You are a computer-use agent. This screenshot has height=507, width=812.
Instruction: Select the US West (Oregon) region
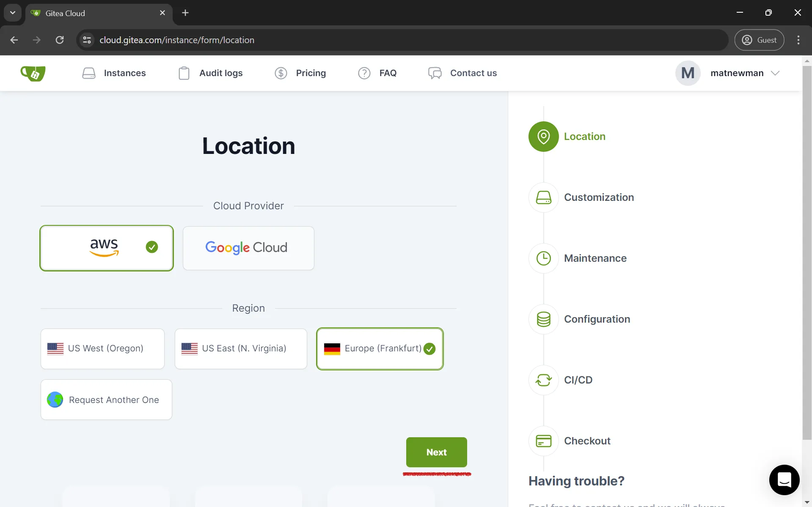[102, 348]
